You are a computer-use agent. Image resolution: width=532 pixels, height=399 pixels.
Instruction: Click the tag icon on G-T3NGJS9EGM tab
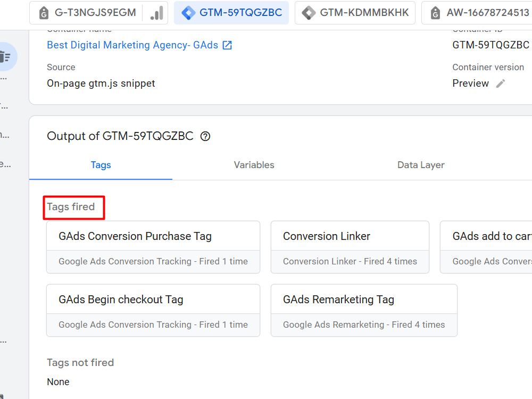[44, 13]
